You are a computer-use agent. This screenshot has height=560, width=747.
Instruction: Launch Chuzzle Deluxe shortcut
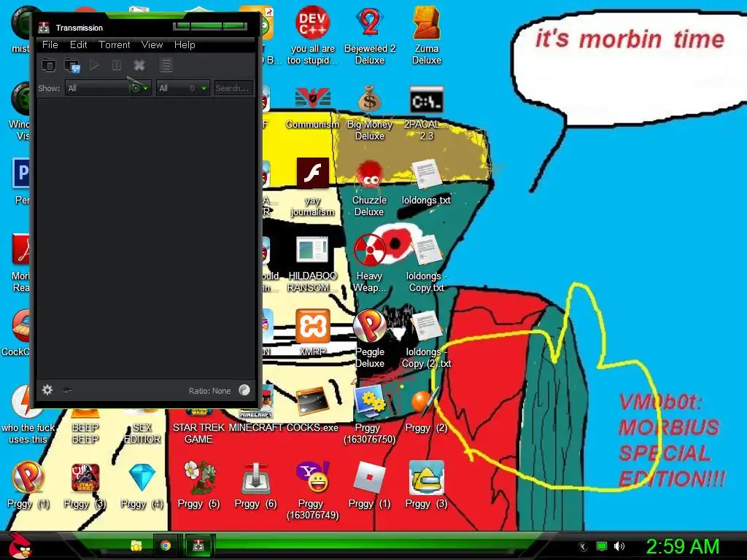click(369, 187)
